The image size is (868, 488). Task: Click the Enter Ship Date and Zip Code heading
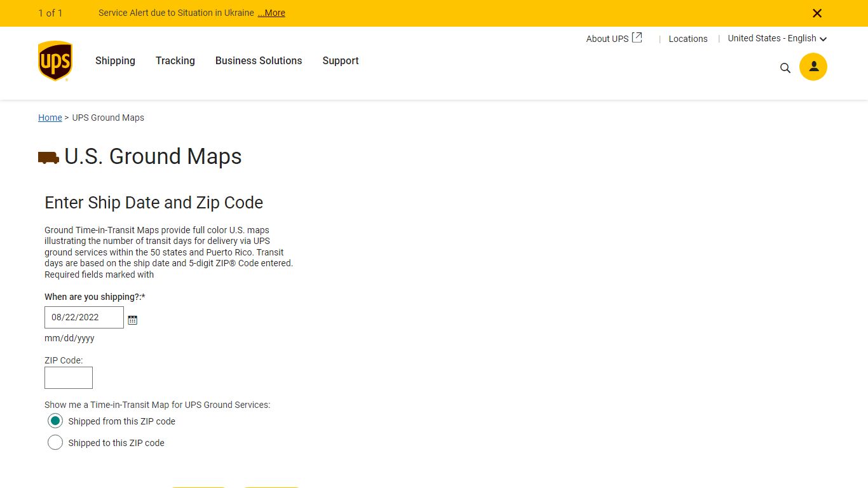(154, 203)
